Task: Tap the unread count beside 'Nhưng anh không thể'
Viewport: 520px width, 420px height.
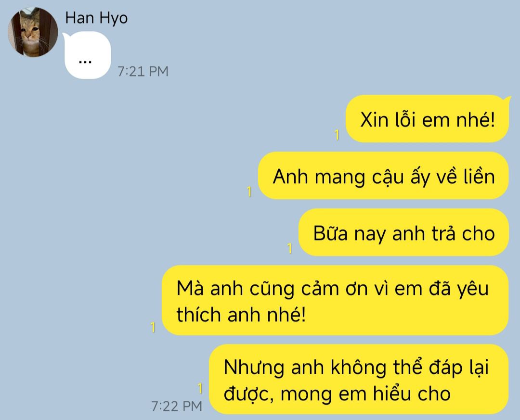Action: tap(200, 388)
